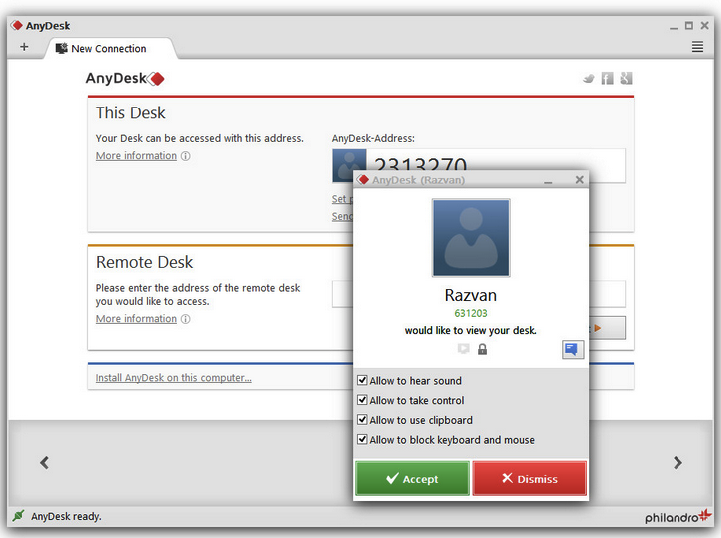The width and height of the screenshot is (721, 538).
Task: Click the AnyDesk ready status text
Action: point(66,516)
